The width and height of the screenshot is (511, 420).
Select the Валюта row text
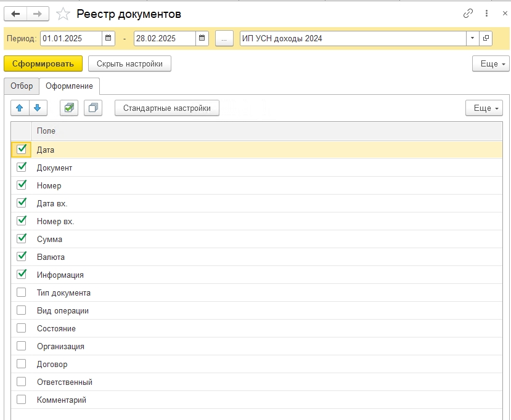pyautogui.click(x=51, y=257)
